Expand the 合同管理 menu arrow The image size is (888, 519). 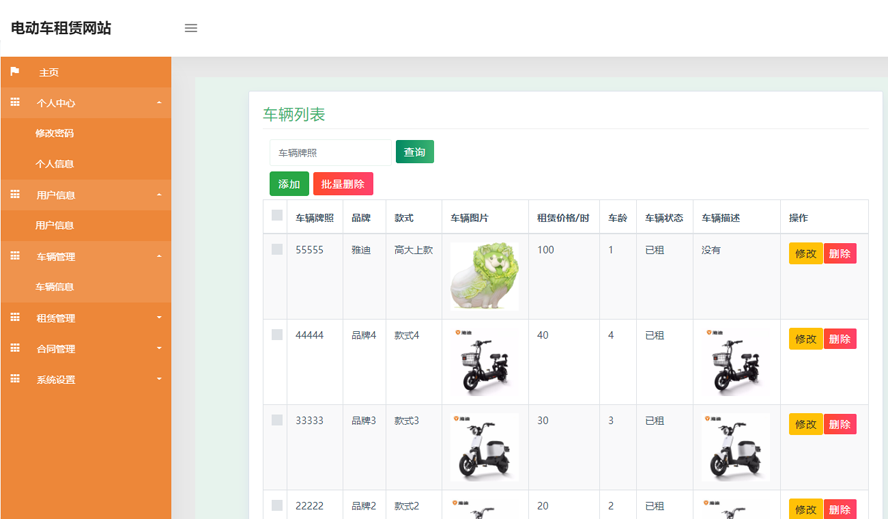[x=159, y=348]
